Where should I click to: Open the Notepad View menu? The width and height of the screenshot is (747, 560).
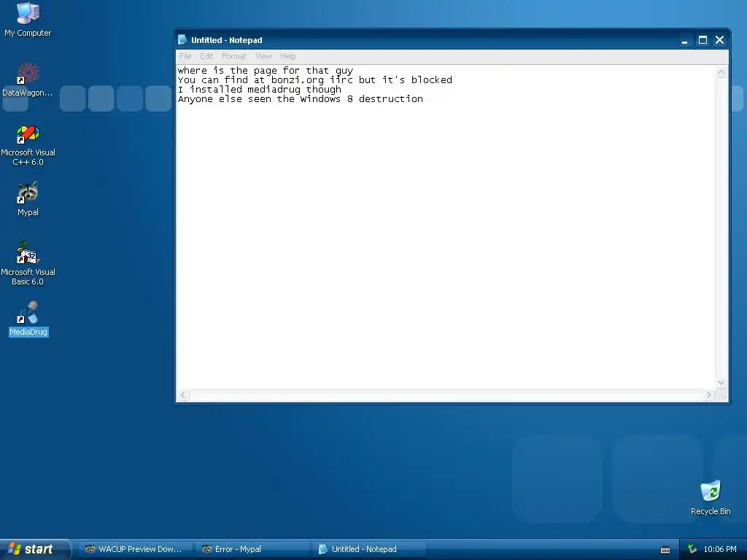[263, 56]
